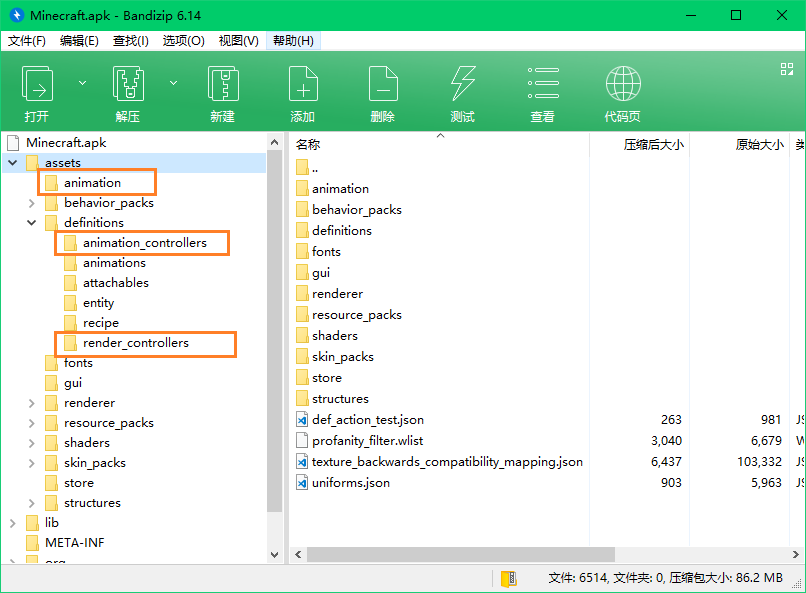
Task: Open the 编辑(E) menu
Action: coord(79,41)
